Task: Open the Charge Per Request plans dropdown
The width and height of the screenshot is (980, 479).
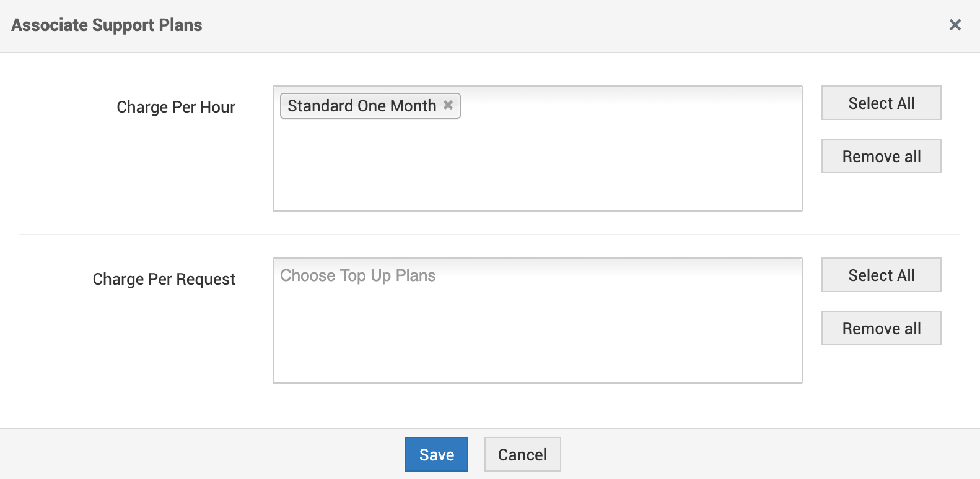Action: click(x=537, y=309)
